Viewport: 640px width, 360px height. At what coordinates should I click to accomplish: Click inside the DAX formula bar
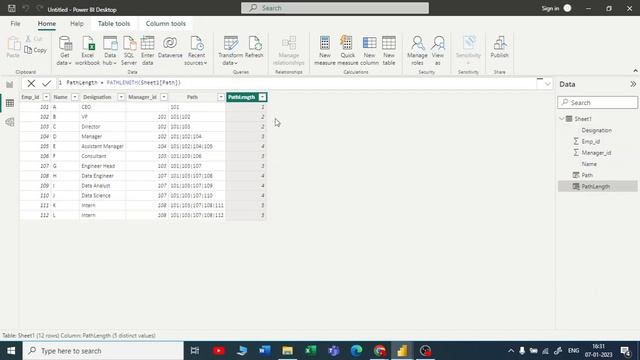pos(298,83)
